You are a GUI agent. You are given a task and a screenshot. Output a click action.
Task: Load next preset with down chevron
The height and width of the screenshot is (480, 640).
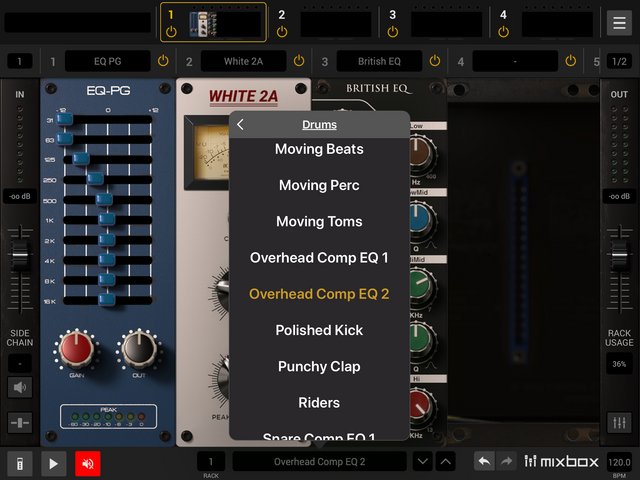click(x=423, y=462)
